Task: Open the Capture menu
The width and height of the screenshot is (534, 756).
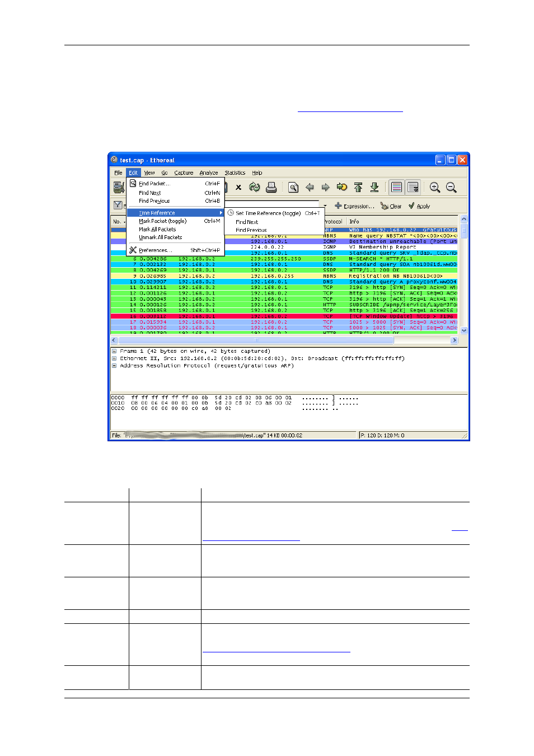Action: click(184, 172)
